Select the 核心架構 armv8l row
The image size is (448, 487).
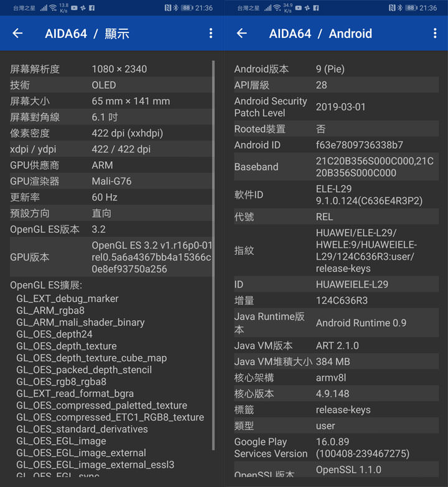tap(336, 377)
